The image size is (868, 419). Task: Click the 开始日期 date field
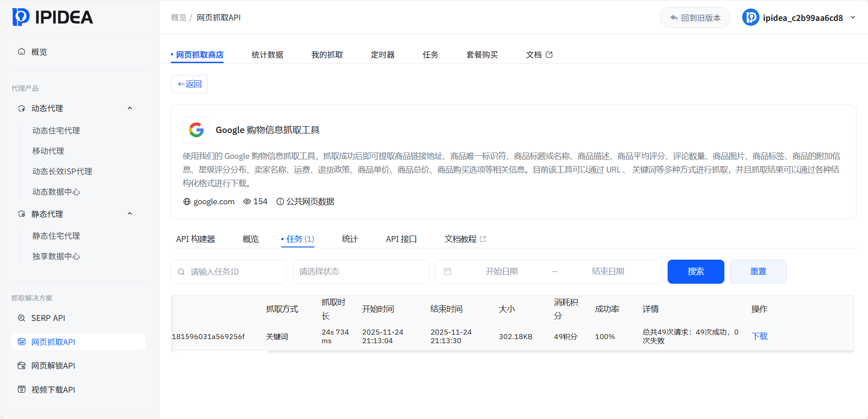click(x=502, y=271)
